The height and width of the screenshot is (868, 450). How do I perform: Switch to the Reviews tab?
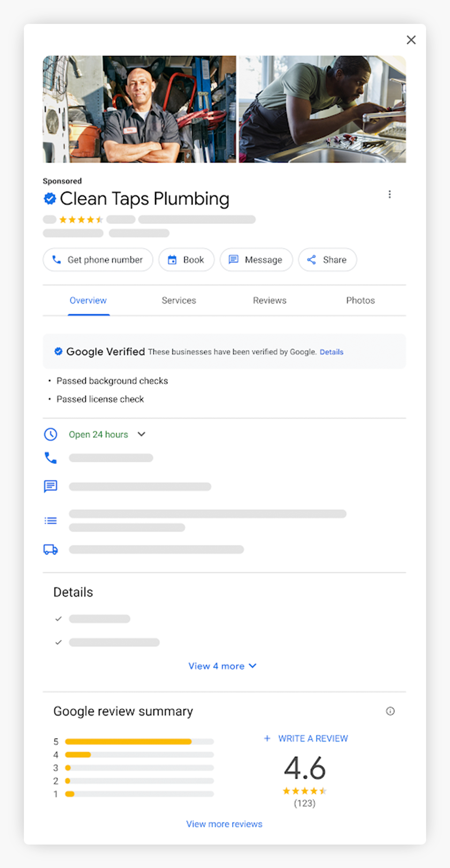click(270, 301)
